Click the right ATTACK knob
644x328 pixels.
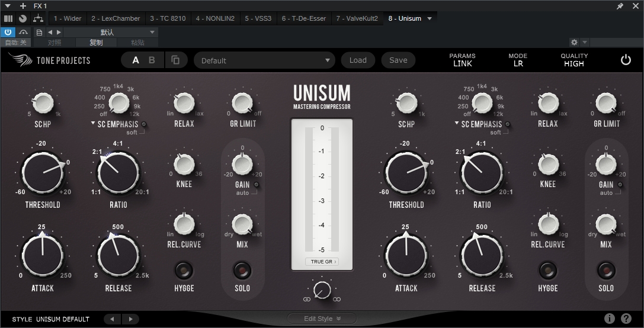point(406,256)
